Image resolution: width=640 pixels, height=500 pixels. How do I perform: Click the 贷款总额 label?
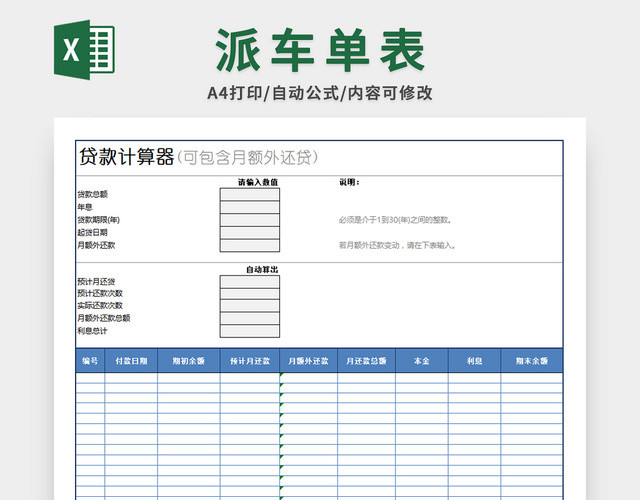(x=93, y=194)
